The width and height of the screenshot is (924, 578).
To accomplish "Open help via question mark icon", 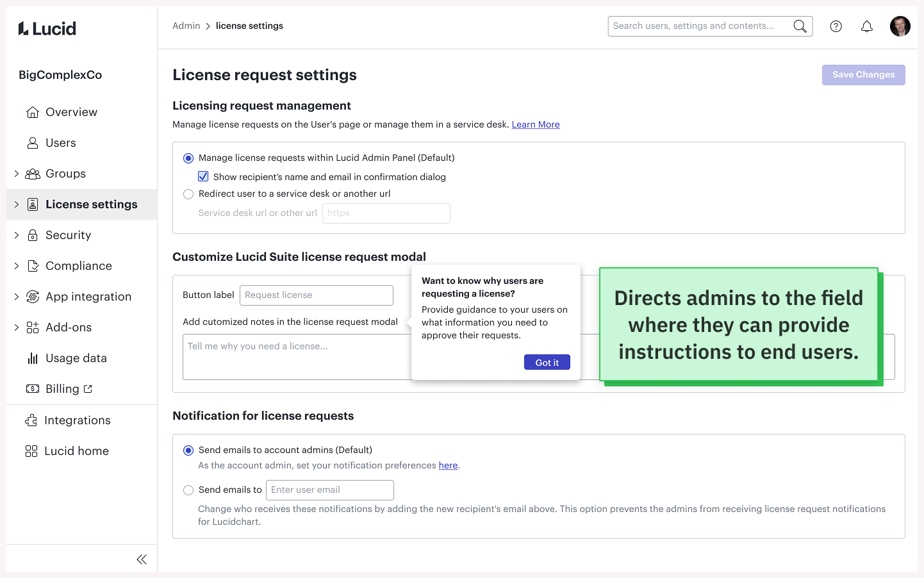I will coord(836,26).
